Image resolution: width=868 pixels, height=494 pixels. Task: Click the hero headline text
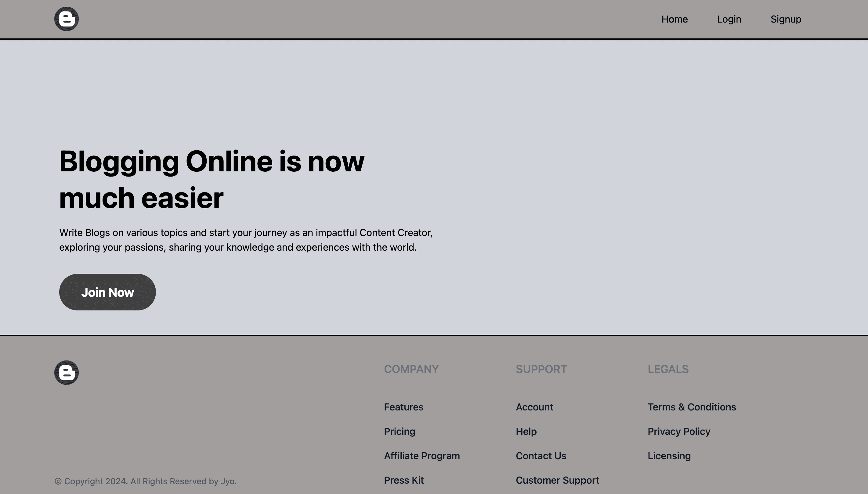click(x=211, y=179)
